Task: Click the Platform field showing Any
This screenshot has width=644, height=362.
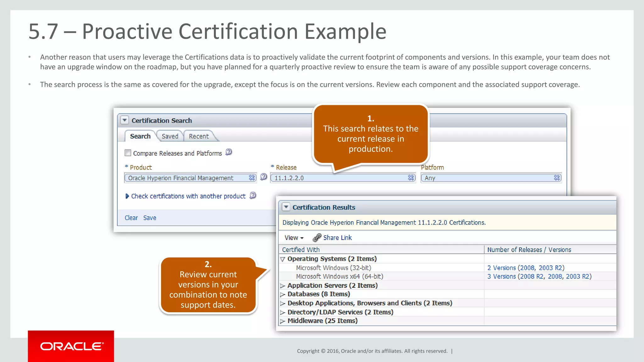Action: (491, 178)
